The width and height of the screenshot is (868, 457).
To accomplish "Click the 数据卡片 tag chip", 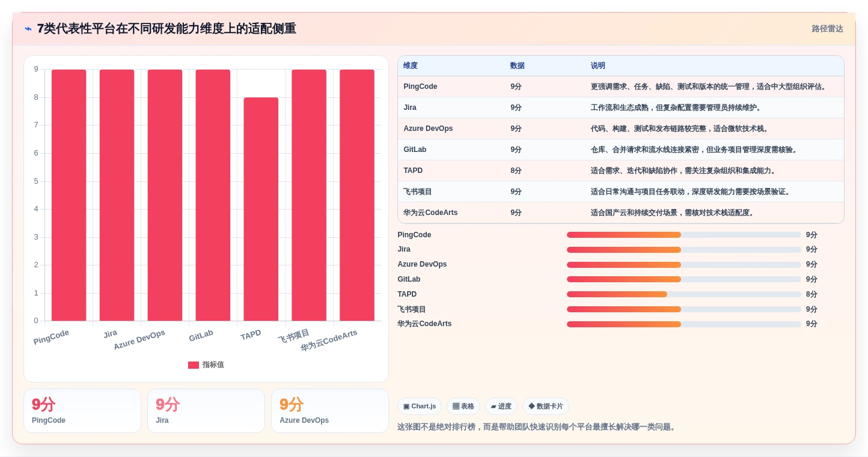I will tap(546, 407).
